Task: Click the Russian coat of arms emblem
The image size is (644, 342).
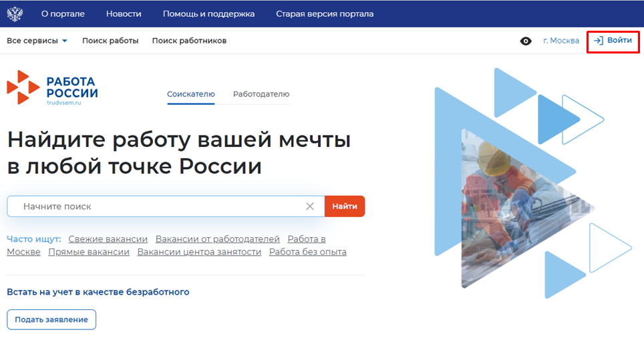Action: pos(15,13)
